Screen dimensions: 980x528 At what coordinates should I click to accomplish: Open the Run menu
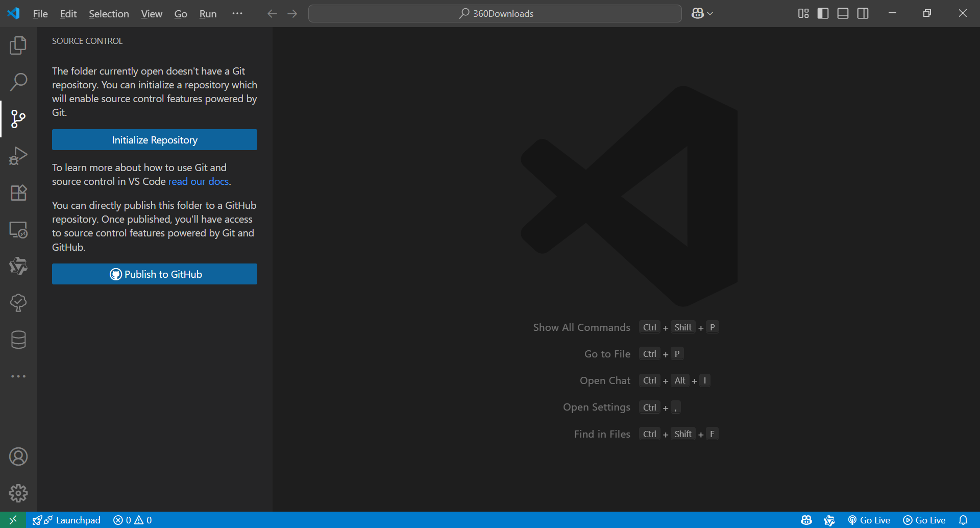tap(208, 14)
